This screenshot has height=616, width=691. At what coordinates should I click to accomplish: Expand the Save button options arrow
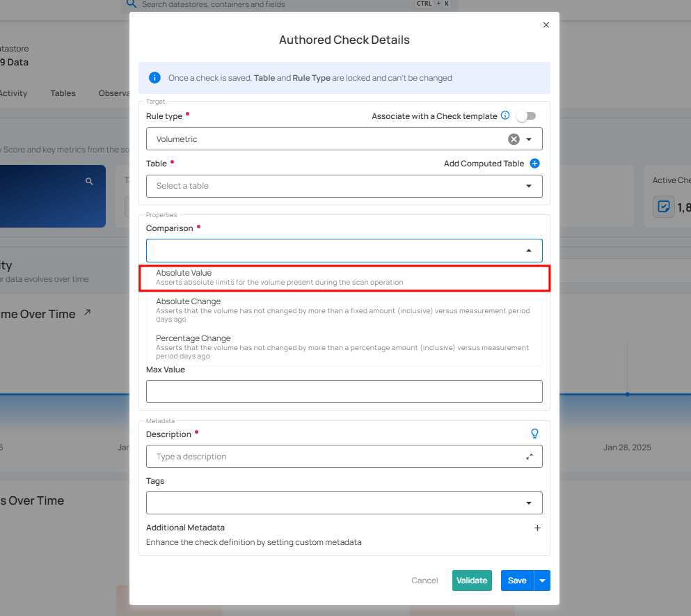542,581
